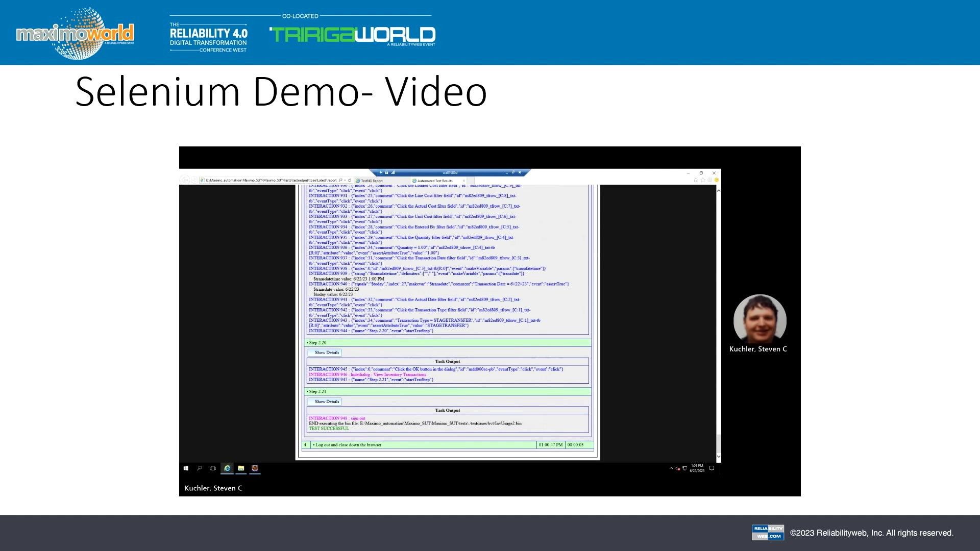The width and height of the screenshot is (980, 551).
Task: Click the lock icon on remote session bar
Action: coord(387,172)
